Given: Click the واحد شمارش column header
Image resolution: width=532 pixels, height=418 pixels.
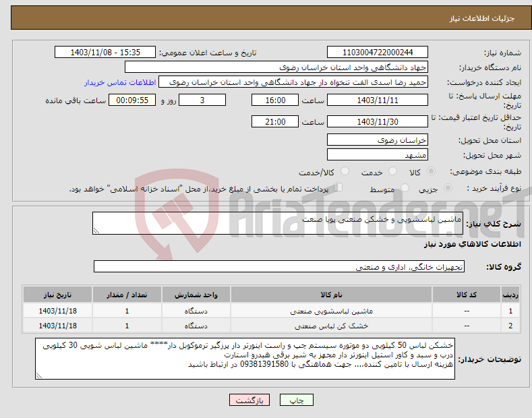Looking at the screenshot, I should click(x=196, y=295).
